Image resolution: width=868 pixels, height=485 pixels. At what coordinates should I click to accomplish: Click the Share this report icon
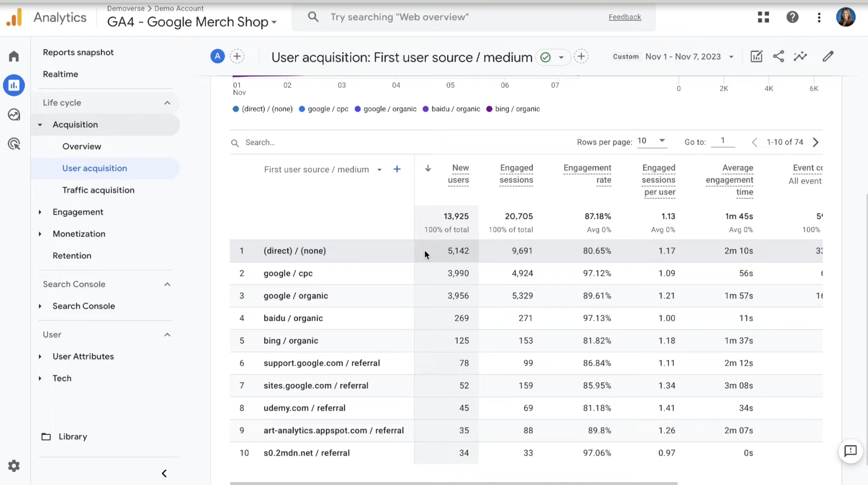[x=778, y=56]
